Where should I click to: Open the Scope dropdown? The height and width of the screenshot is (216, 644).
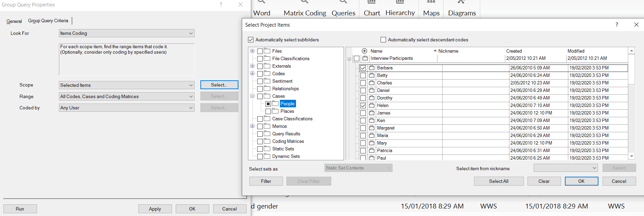(127, 85)
